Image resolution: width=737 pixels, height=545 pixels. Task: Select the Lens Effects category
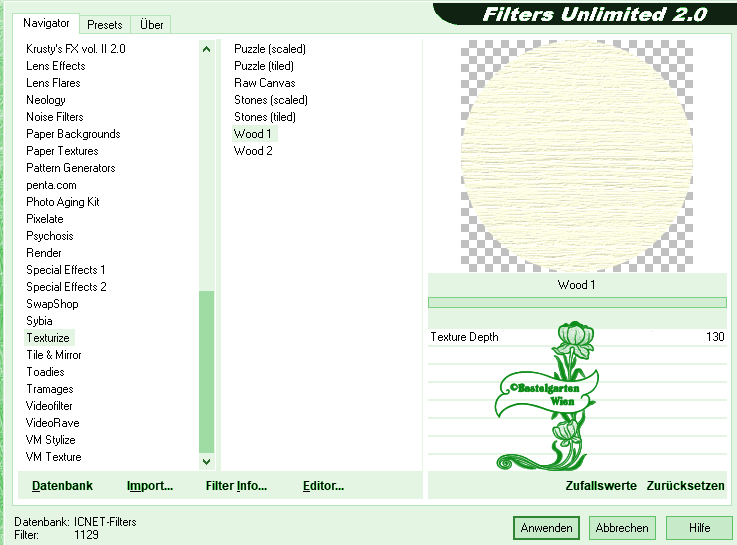pyautogui.click(x=55, y=66)
